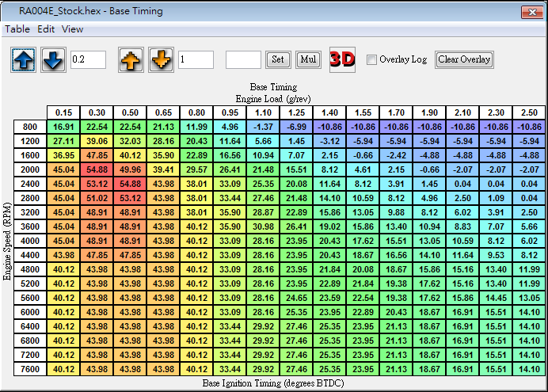Select the 800 RPM row header
The height and width of the screenshot is (392, 548).
(x=30, y=127)
